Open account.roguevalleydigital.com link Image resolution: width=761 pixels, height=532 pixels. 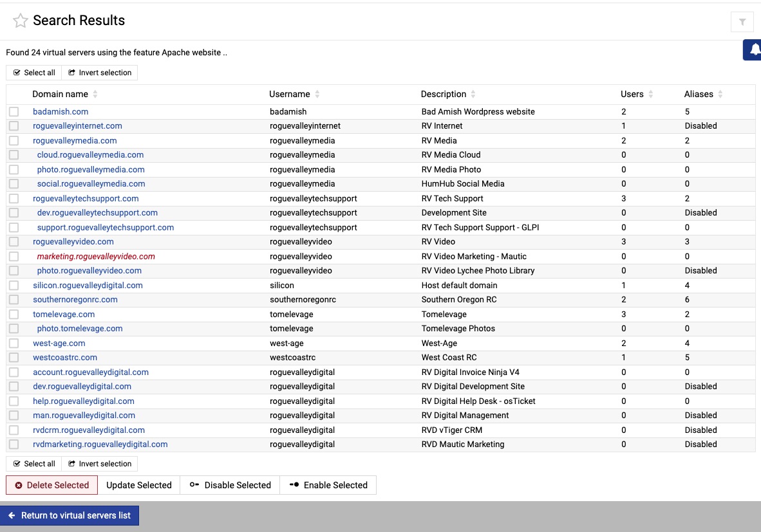pos(91,372)
